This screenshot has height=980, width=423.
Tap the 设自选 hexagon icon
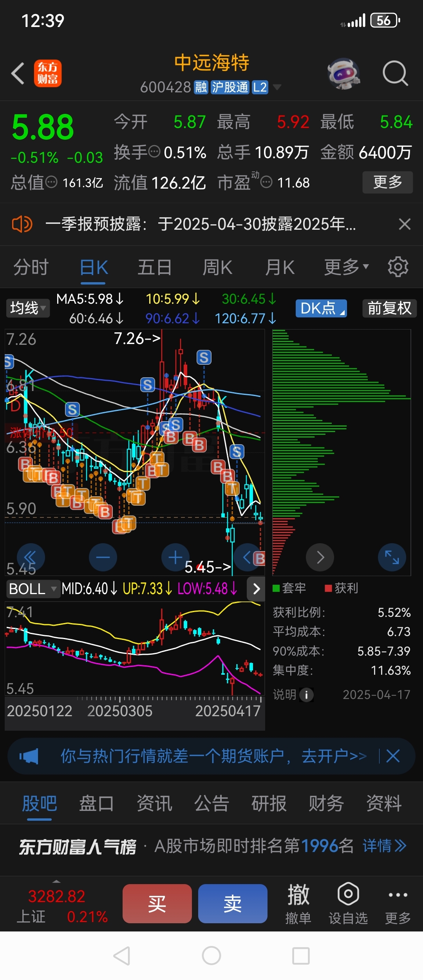tap(348, 894)
